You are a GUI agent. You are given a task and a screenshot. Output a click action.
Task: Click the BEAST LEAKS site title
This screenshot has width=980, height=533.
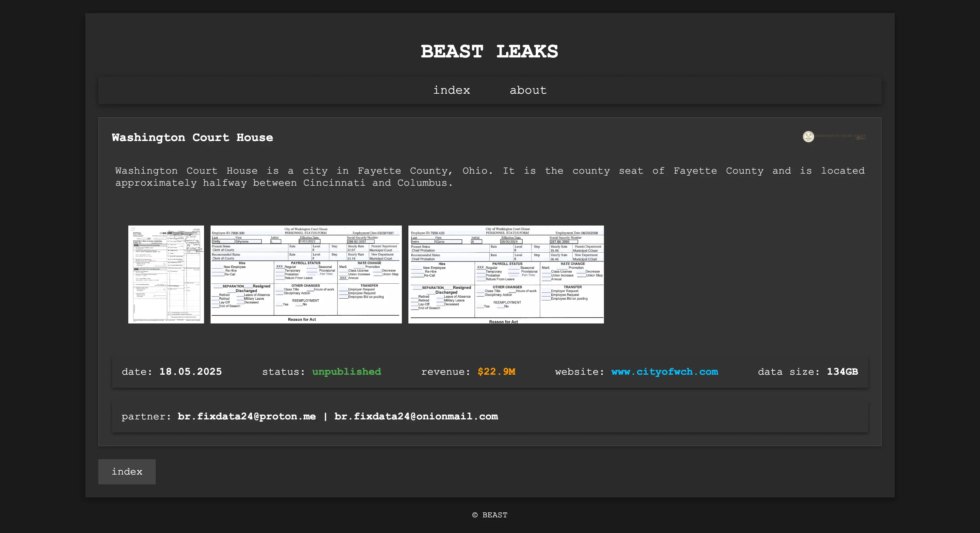point(489,52)
